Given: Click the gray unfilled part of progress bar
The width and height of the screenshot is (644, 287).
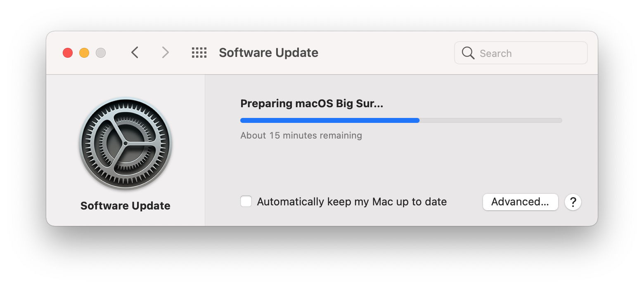Looking at the screenshot, I should pos(490,120).
